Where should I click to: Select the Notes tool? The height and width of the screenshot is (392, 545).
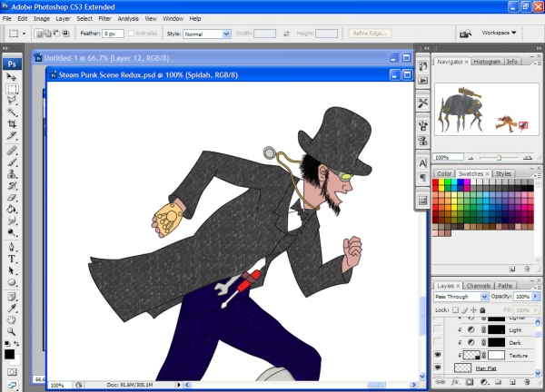click(x=12, y=297)
